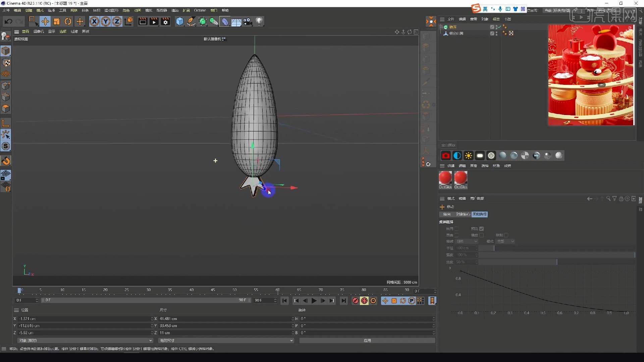Click the Make Editable icon in left sidebar

[6, 36]
